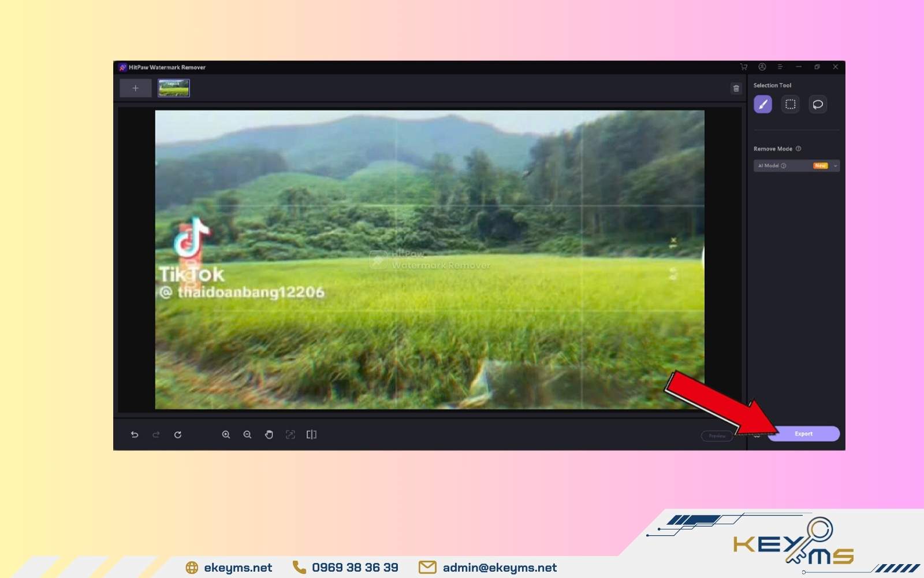Screen dimensions: 924x578
Task: Open the user account icon
Action: click(762, 67)
